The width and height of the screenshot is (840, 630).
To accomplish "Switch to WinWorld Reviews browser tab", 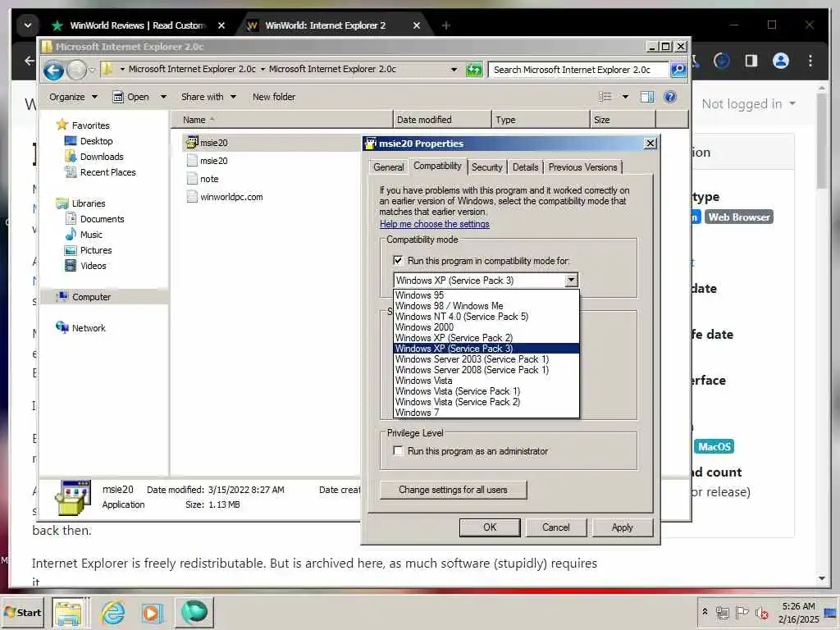I will 138,25.
